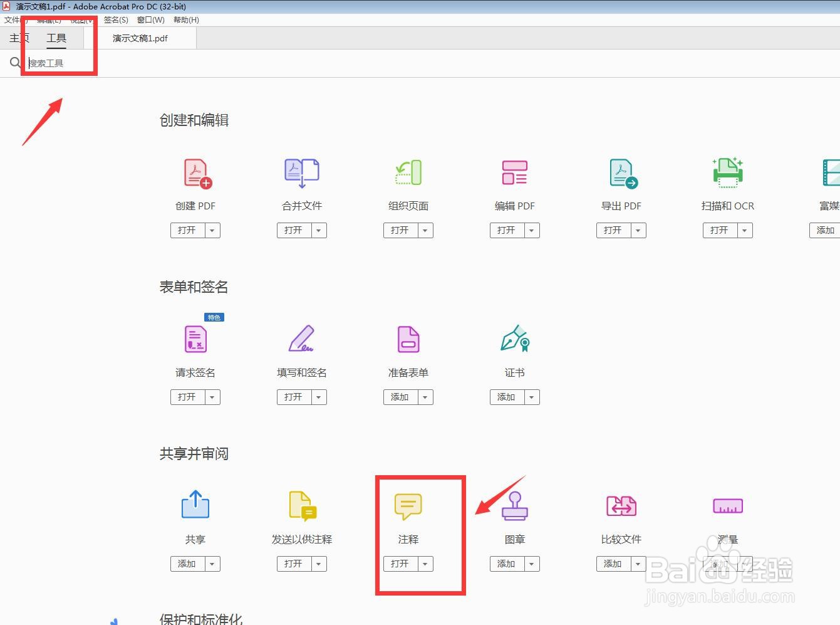Open the dropdown arrow next to 注释 打开
Screen dimensions: 840x625
425,564
